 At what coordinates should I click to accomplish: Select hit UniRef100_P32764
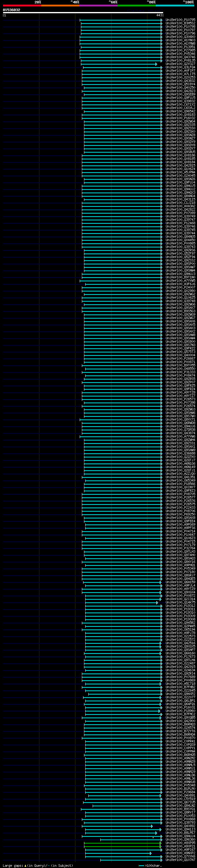click(x=180, y=548)
